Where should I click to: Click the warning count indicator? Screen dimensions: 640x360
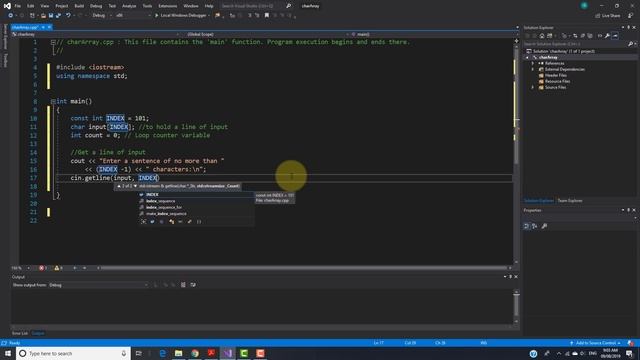(58, 268)
